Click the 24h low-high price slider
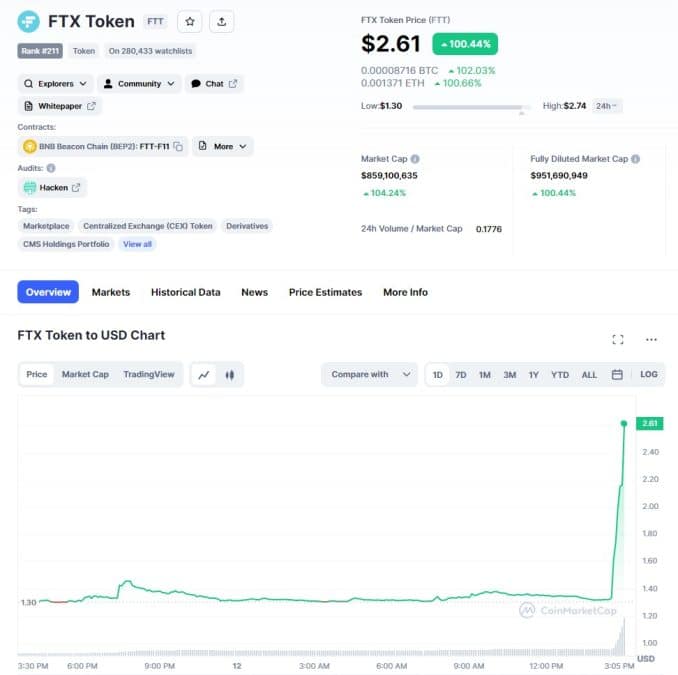 coord(472,107)
